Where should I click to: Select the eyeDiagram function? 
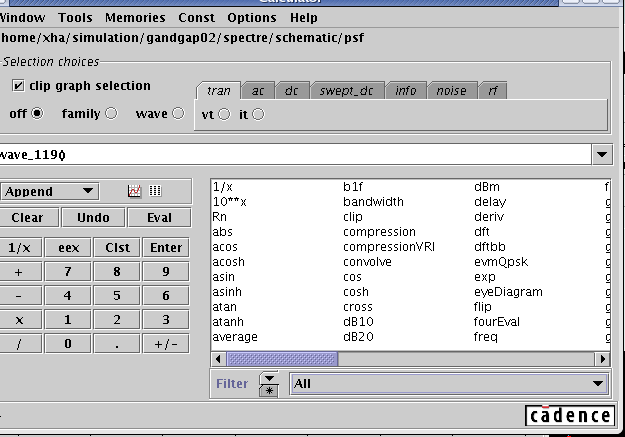[x=508, y=292]
